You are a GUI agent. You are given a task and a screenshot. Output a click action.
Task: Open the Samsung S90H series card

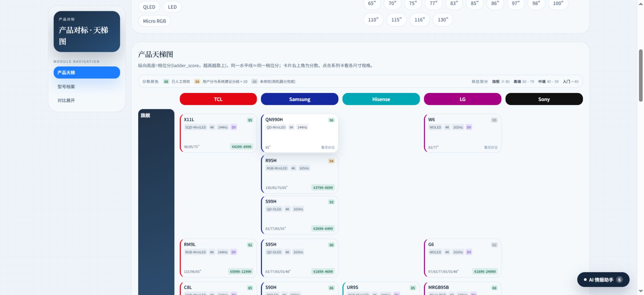[299, 289]
